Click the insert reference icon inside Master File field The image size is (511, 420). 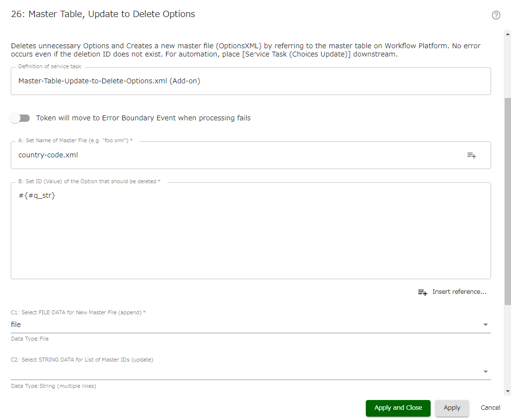pyautogui.click(x=471, y=155)
